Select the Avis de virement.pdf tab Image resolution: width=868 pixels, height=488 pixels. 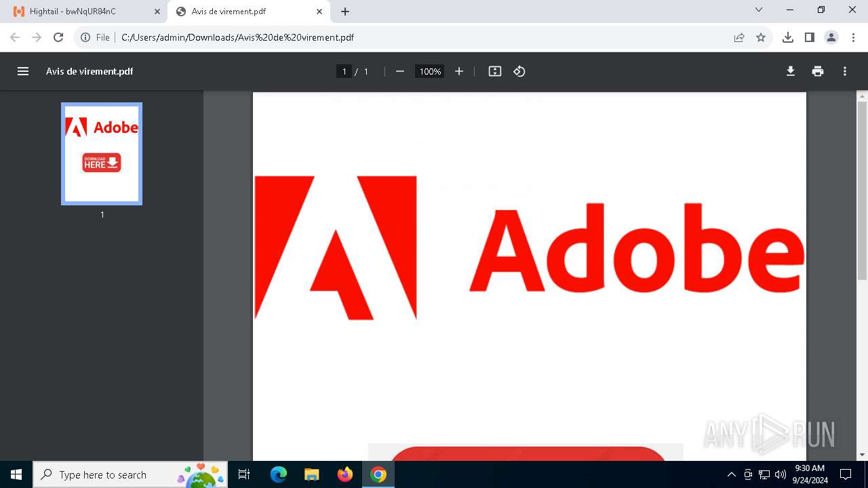point(250,12)
